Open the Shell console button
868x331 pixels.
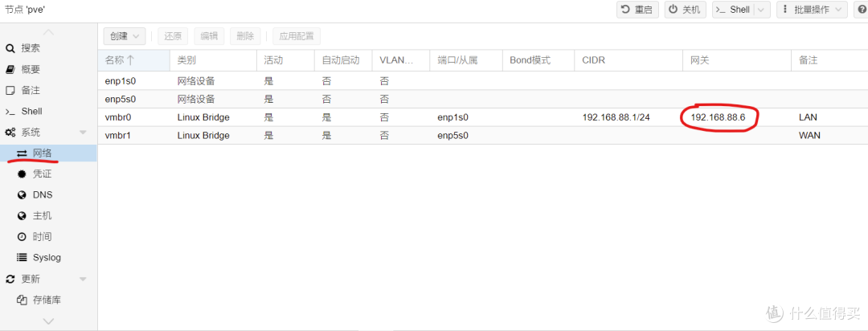732,10
